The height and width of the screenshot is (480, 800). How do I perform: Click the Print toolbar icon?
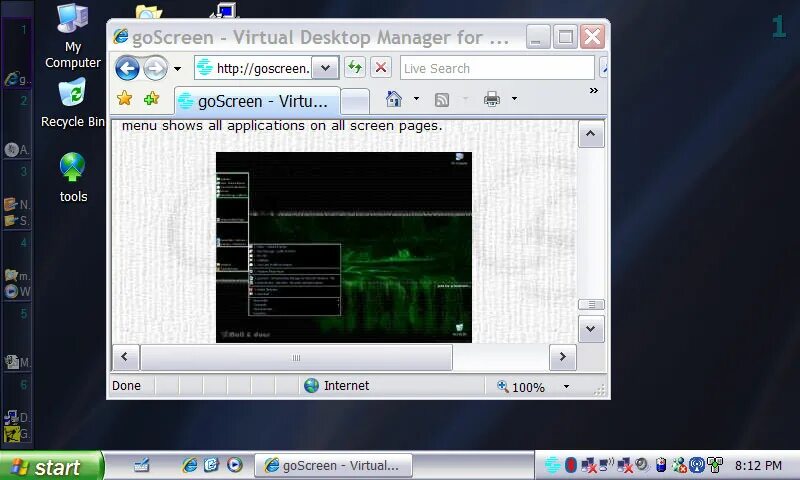[492, 98]
